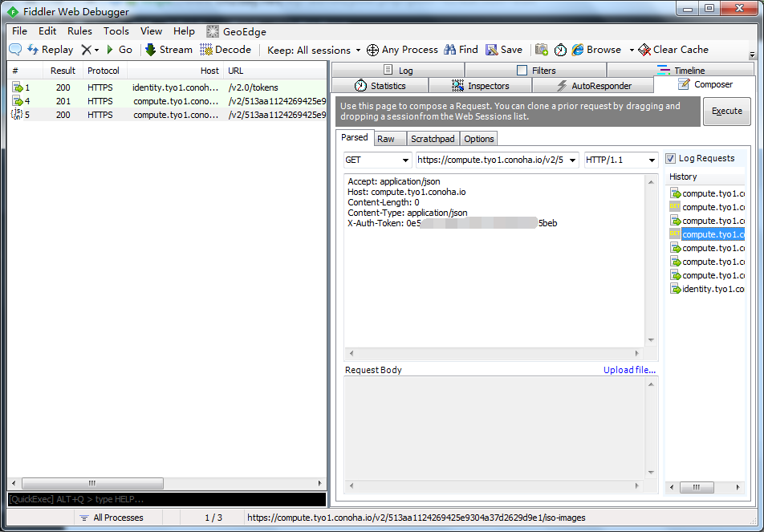Switch to the Log tab
This screenshot has height=532, width=764.
(x=398, y=70)
